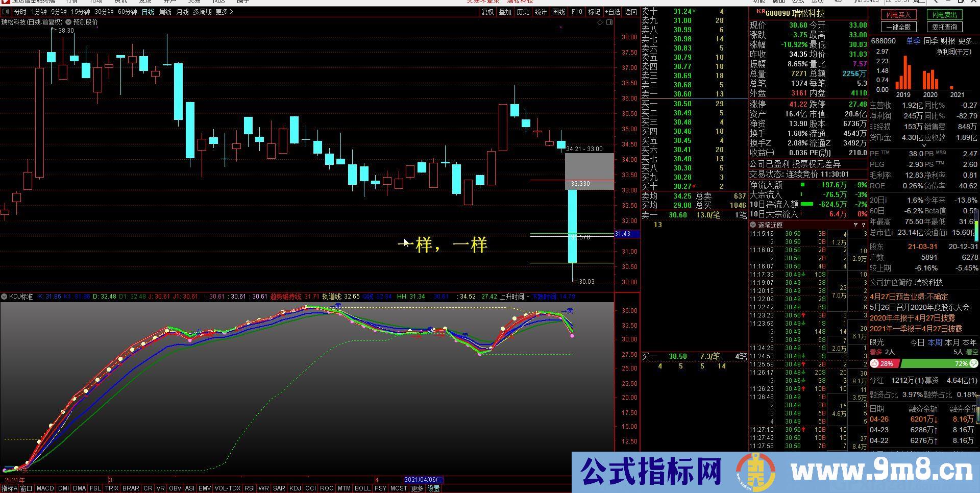Open the 多周期 multi-period view
Screen dimensions: 980x493
click(202, 12)
